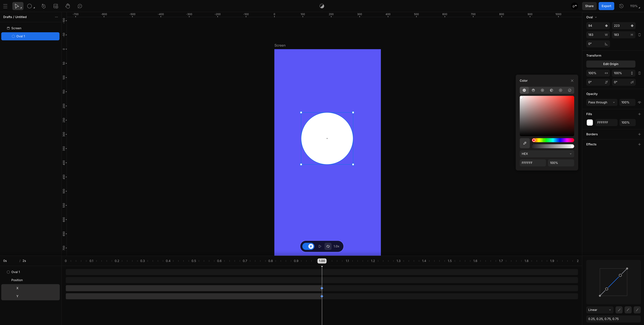Click the Y track keyframe diamond on timeline
Image resolution: width=644 pixels, height=325 pixels.
click(x=322, y=296)
